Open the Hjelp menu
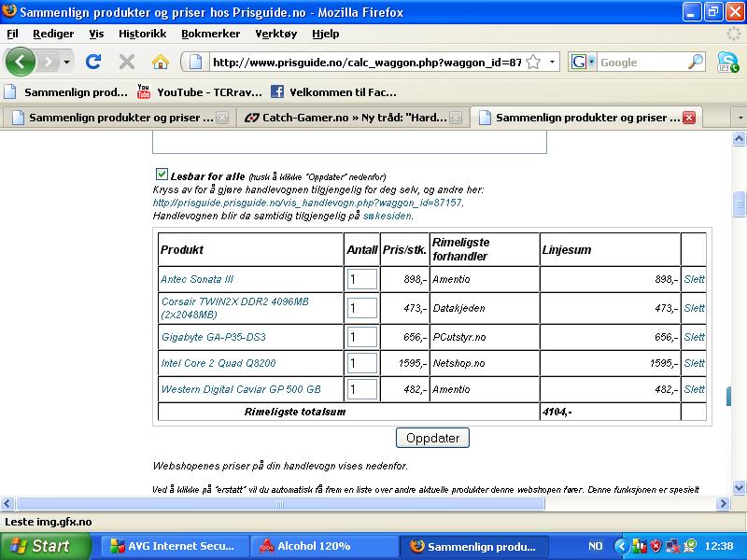 (x=325, y=34)
